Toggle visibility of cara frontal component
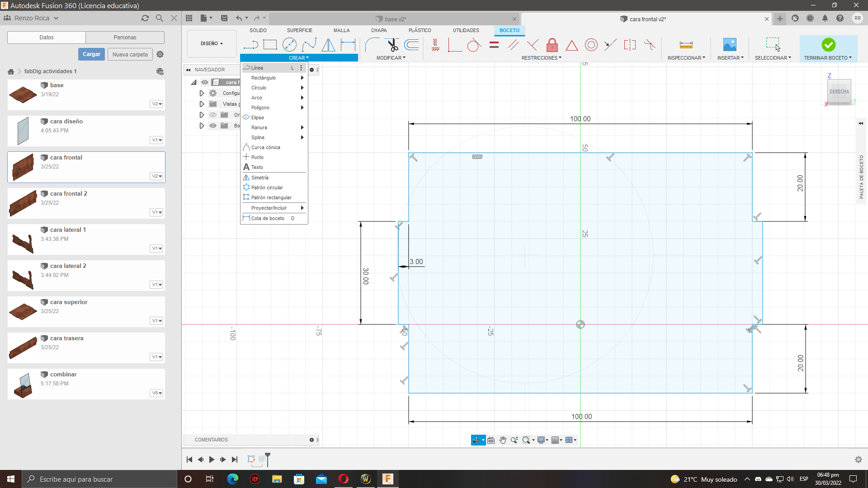868x488 pixels. point(205,82)
